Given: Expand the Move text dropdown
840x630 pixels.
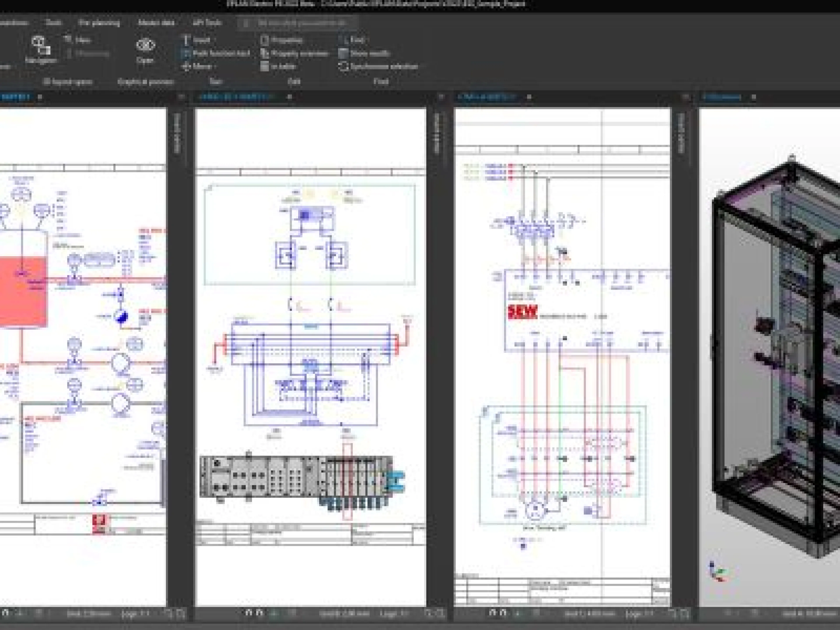Looking at the screenshot, I should tap(215, 66).
